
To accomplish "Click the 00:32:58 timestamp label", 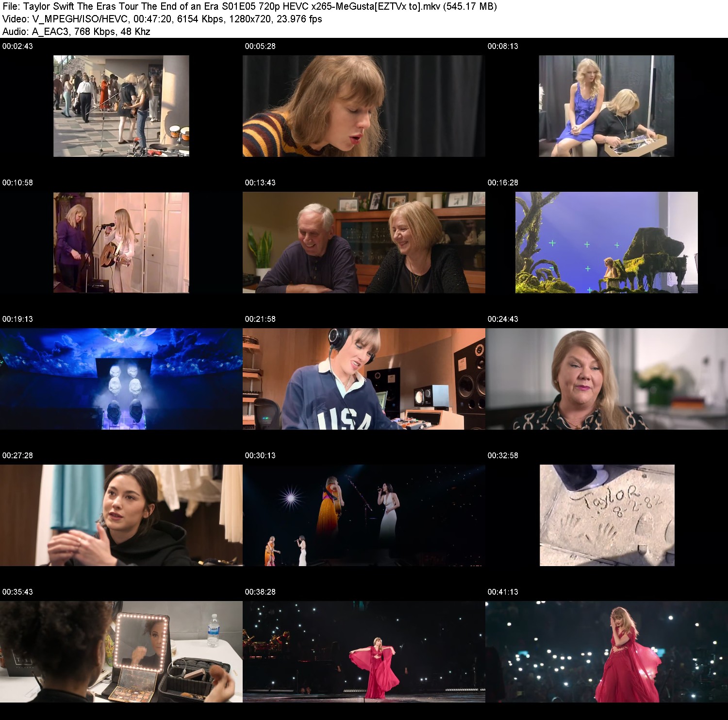I will (503, 455).
